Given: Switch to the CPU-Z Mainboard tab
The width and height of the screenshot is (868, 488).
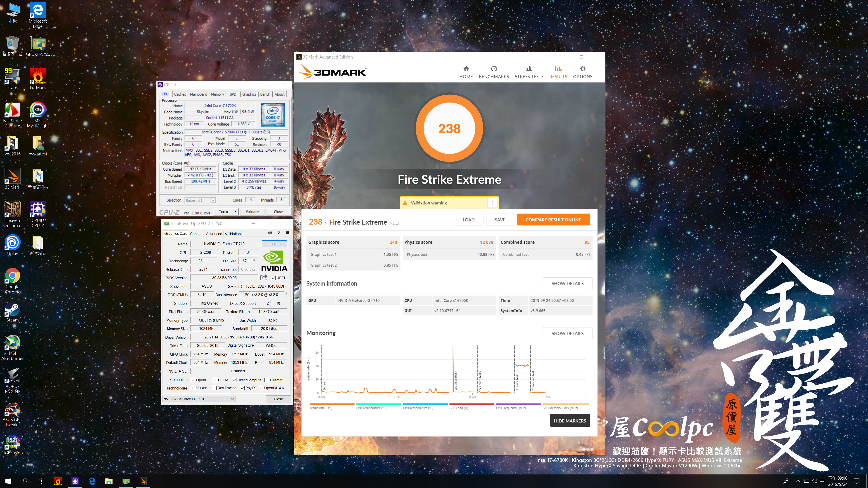Looking at the screenshot, I should 198,94.
